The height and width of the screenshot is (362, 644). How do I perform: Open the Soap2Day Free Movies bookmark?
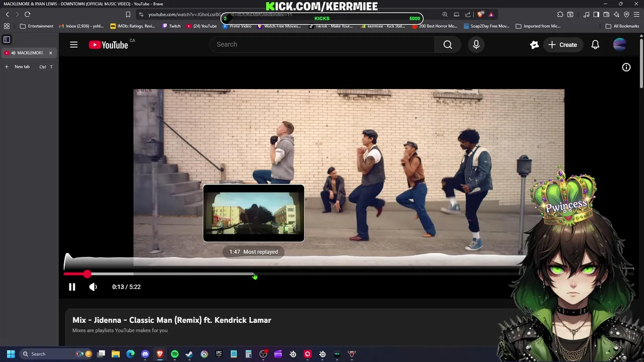pyautogui.click(x=487, y=26)
